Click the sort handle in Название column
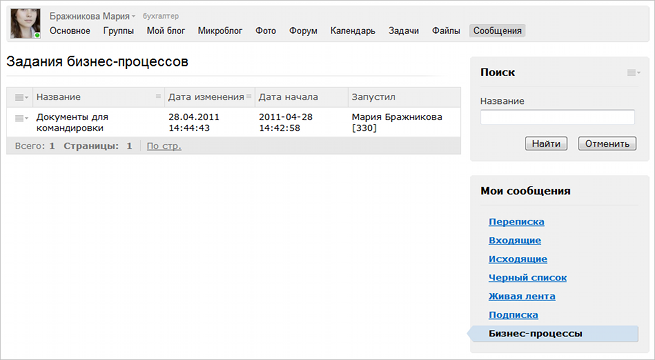Viewport: 655px width, 360px height. tap(158, 96)
